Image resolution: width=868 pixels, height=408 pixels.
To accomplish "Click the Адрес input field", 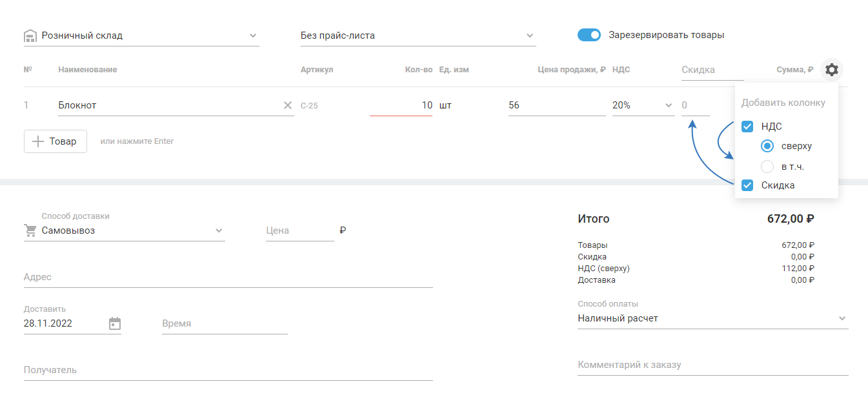I will pos(228,277).
